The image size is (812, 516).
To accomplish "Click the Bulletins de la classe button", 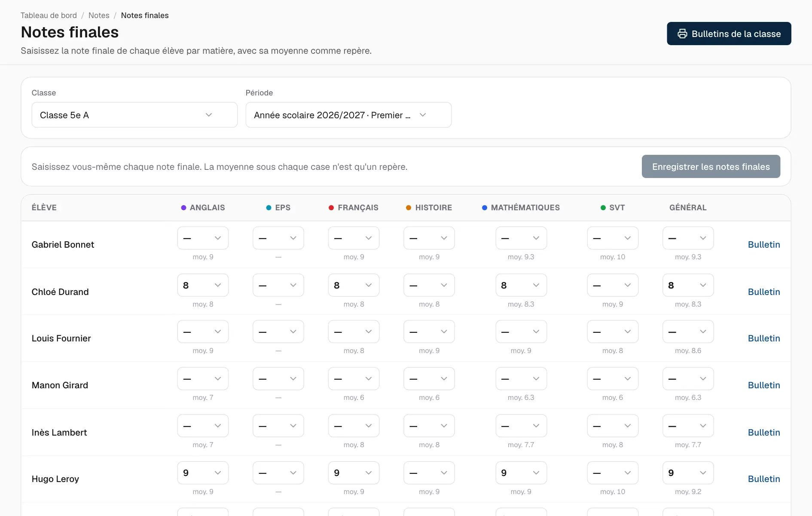I will (729, 34).
